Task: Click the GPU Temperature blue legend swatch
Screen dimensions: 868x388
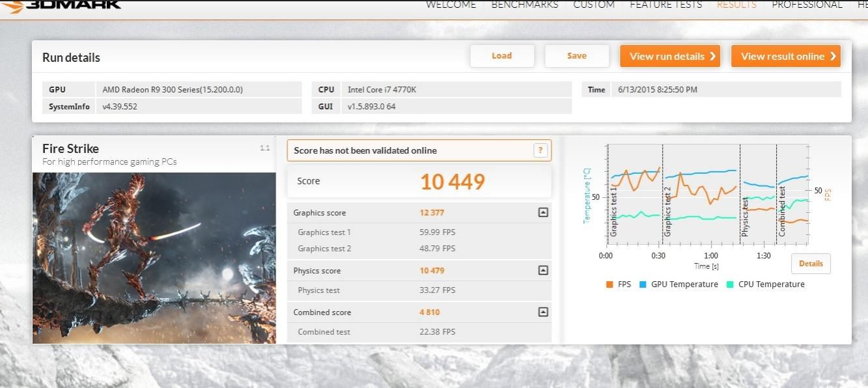Action: pos(643,284)
